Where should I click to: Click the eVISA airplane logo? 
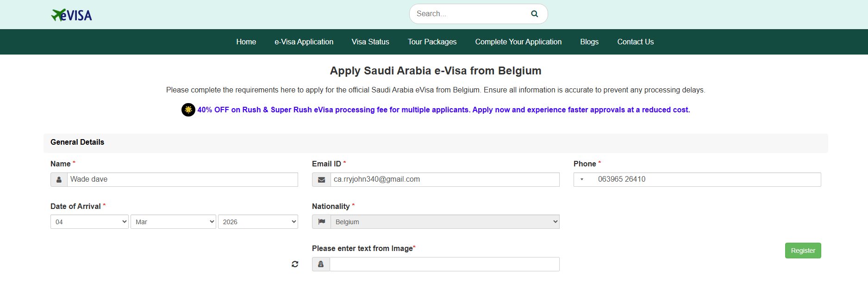71,15
